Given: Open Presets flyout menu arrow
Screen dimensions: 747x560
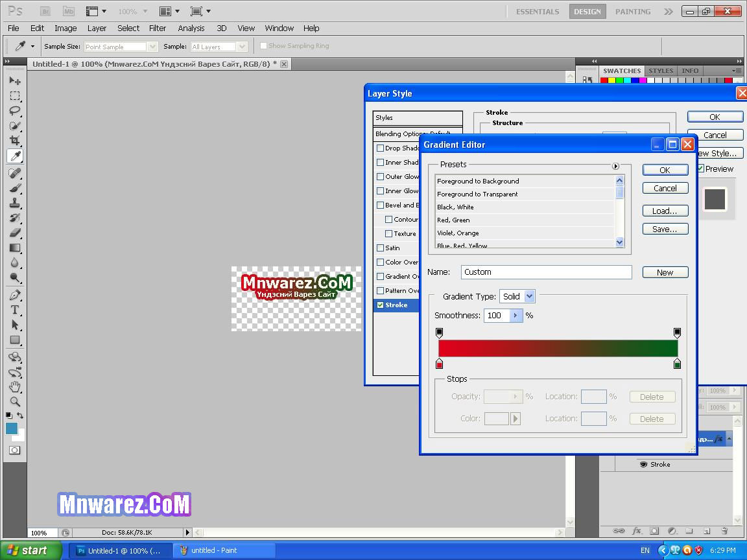Looking at the screenshot, I should click(x=615, y=166).
